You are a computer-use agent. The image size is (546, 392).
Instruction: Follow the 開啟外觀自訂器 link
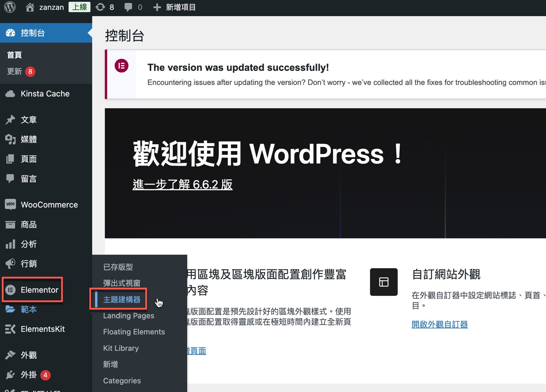(440, 324)
